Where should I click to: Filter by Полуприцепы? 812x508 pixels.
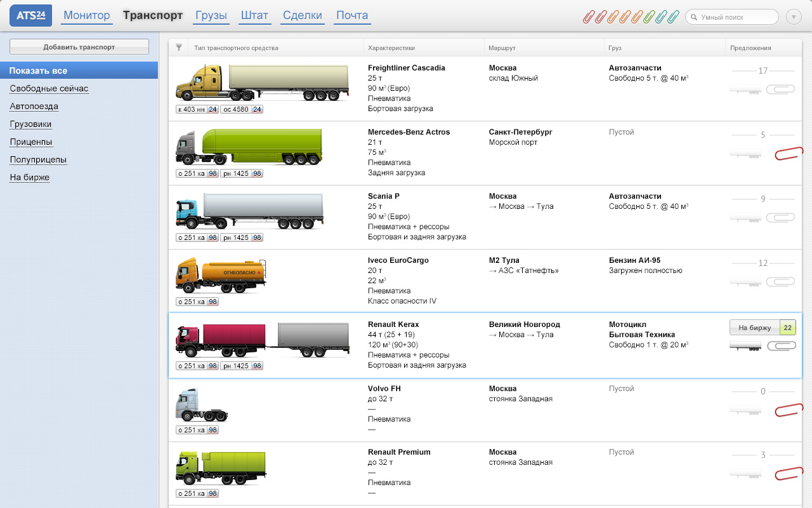point(38,160)
